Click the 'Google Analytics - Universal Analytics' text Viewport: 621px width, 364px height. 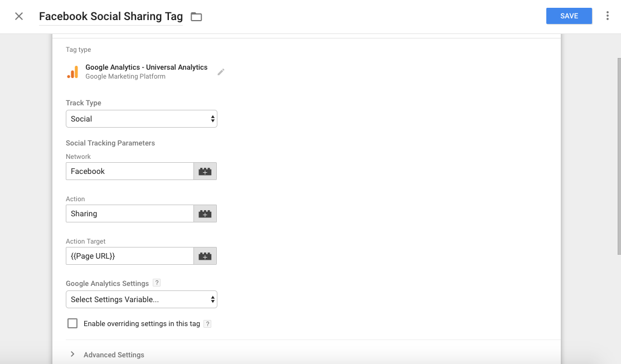point(147,67)
